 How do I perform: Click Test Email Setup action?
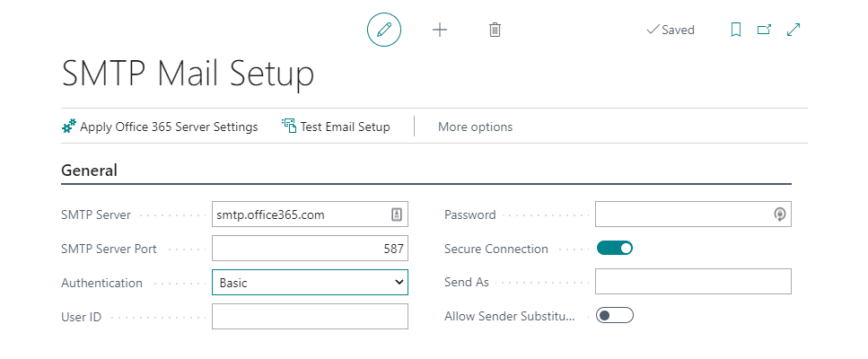[336, 127]
